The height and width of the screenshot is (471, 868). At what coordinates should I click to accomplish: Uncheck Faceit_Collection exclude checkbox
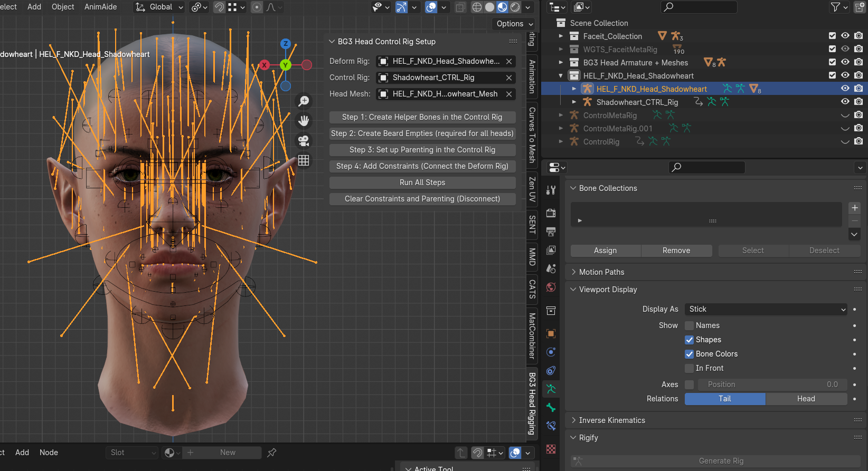[x=832, y=36]
